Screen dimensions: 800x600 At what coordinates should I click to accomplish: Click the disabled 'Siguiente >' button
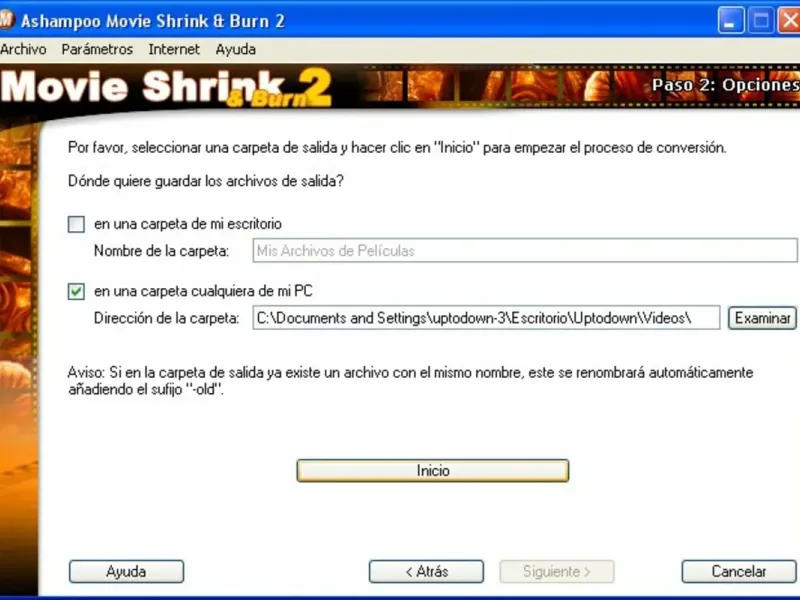557,571
